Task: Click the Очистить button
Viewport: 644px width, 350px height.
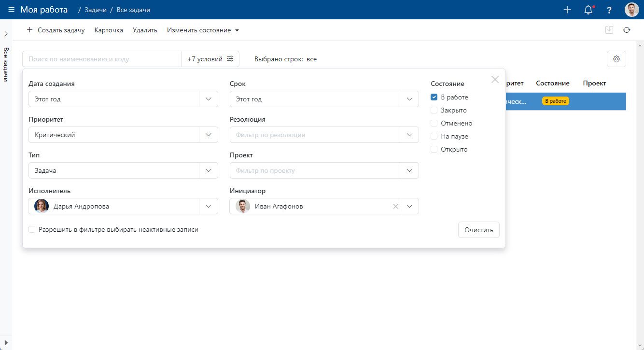Action: pyautogui.click(x=479, y=230)
